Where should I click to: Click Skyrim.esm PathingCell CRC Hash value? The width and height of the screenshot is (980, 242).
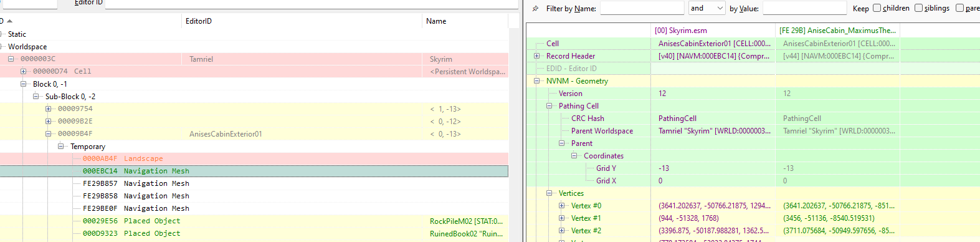677,119
